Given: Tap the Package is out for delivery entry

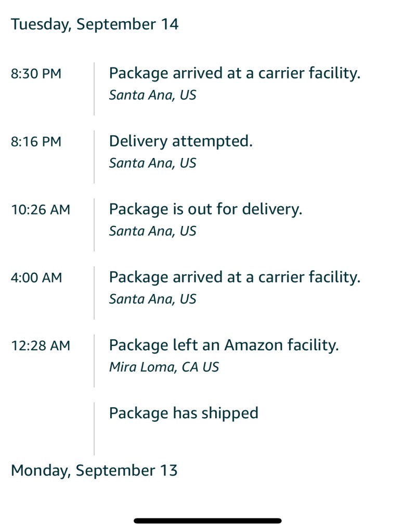Looking at the screenshot, I should (x=205, y=209).
